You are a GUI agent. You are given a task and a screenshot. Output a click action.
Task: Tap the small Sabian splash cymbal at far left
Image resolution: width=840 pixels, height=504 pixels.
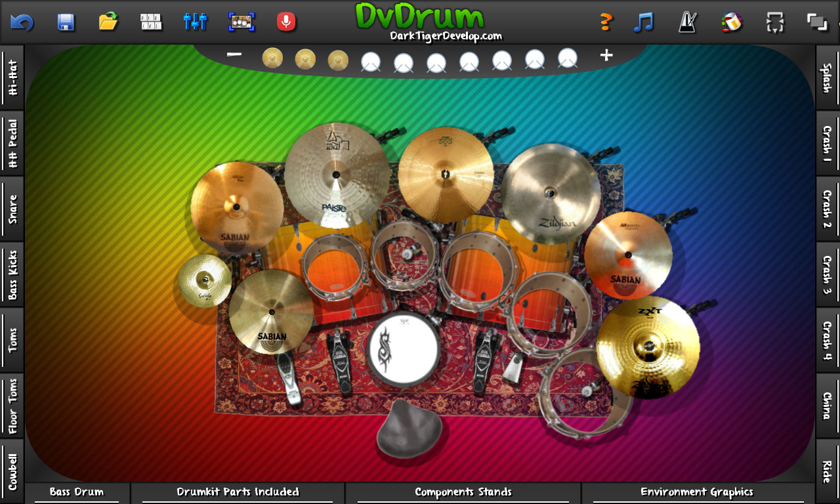(205, 281)
